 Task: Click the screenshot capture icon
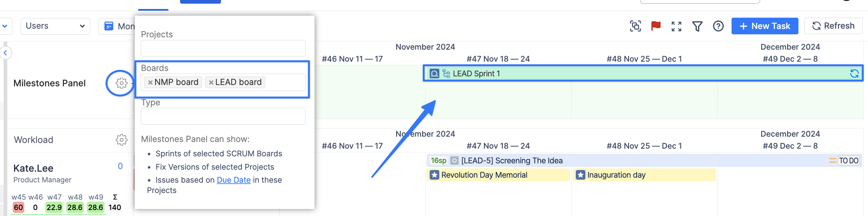635,26
